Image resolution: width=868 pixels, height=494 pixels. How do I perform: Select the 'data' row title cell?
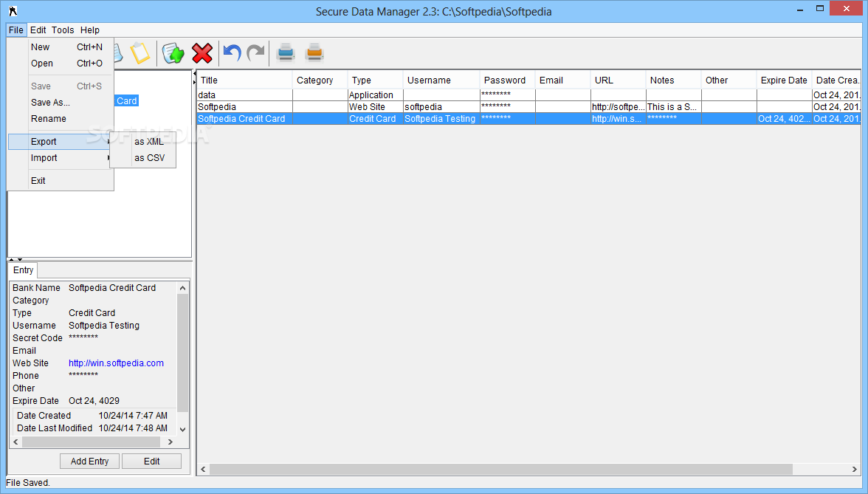pyautogui.click(x=245, y=95)
